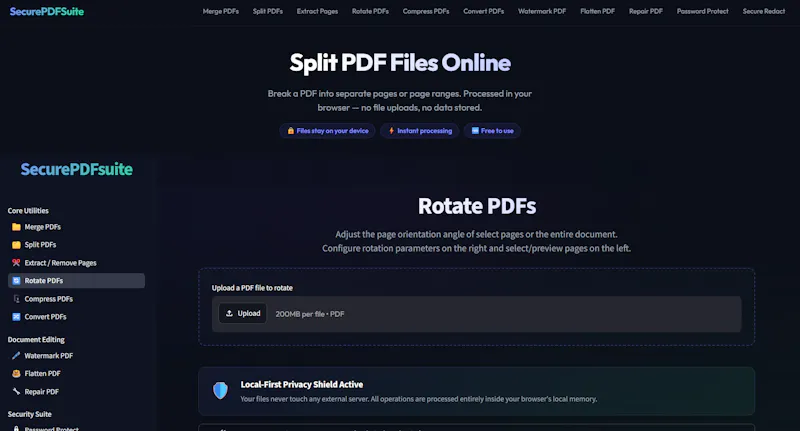This screenshot has width=800, height=431.
Task: Click the 'Upload a PDF file to rotate' label
Action: (x=252, y=288)
